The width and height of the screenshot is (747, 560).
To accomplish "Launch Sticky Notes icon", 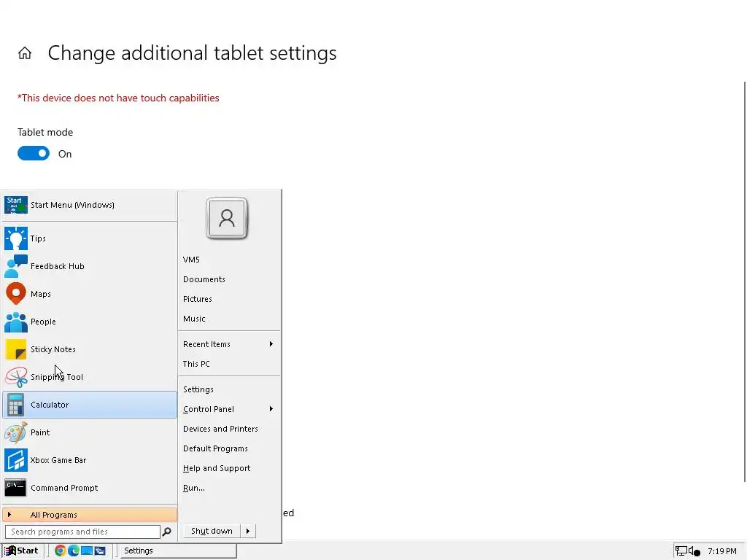I will (16, 349).
